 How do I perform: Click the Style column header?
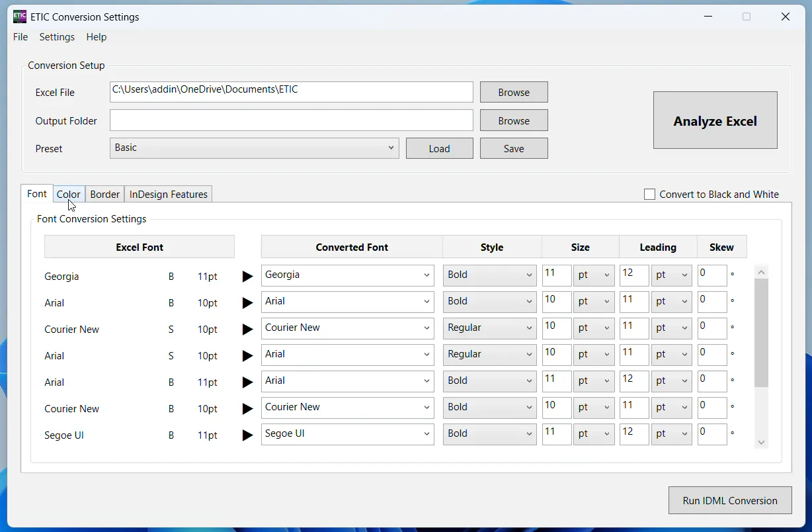492,247
